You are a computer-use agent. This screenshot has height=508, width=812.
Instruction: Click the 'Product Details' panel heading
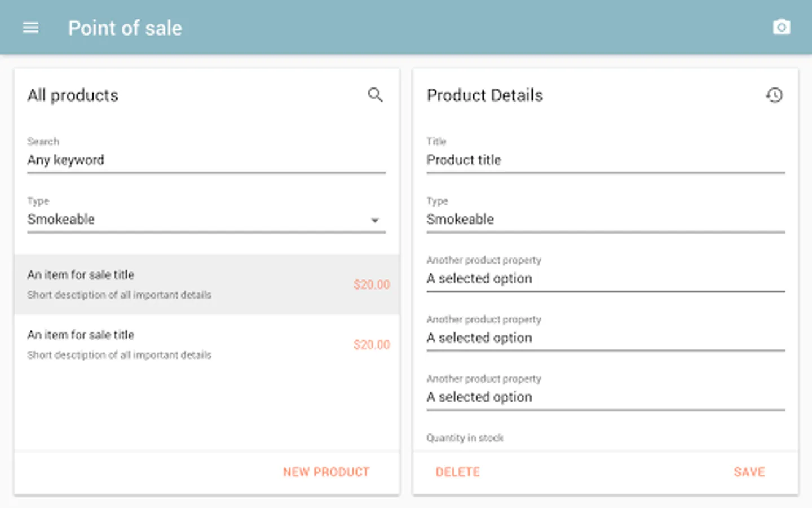tap(484, 95)
